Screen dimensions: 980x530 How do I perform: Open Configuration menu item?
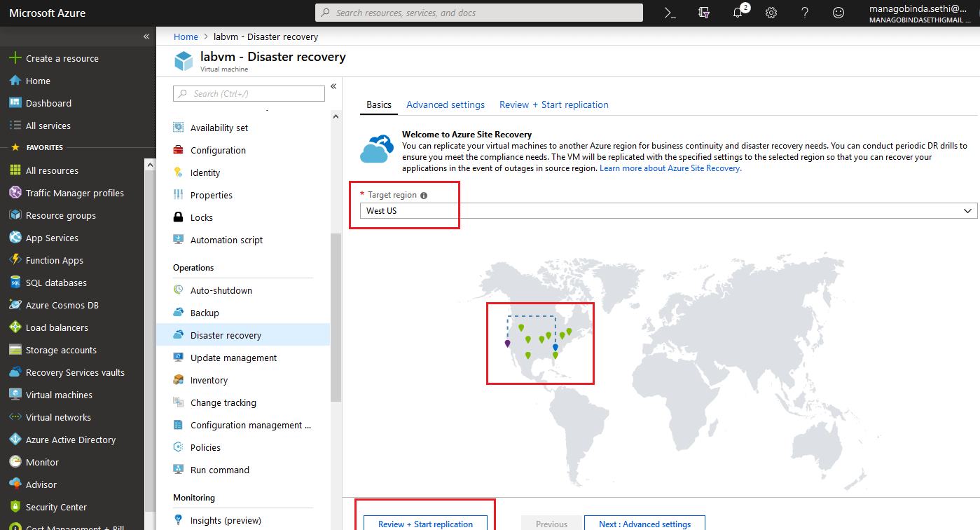[x=218, y=150]
